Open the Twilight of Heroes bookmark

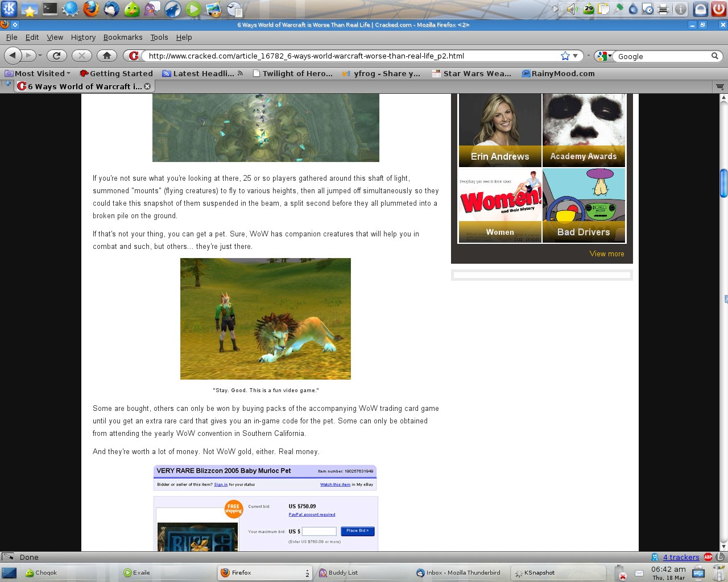pos(293,73)
